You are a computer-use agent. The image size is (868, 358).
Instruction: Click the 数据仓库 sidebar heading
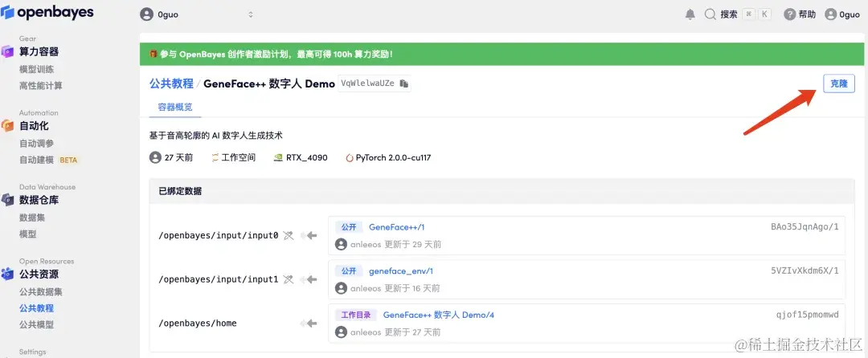pyautogui.click(x=39, y=199)
